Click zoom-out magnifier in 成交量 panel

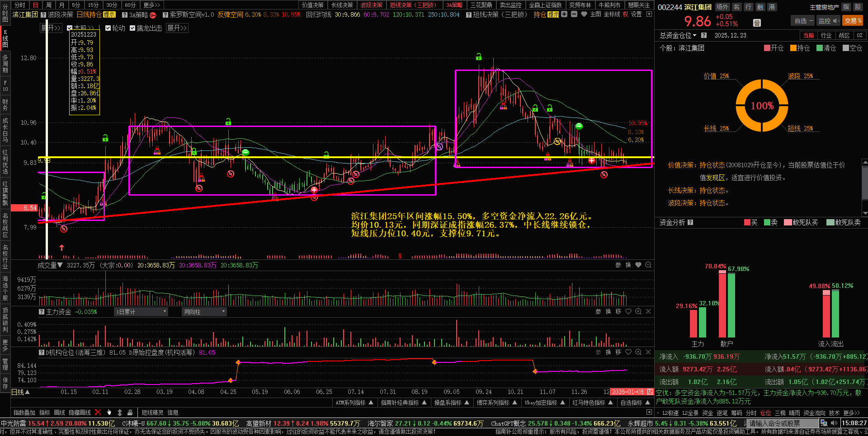click(x=648, y=265)
